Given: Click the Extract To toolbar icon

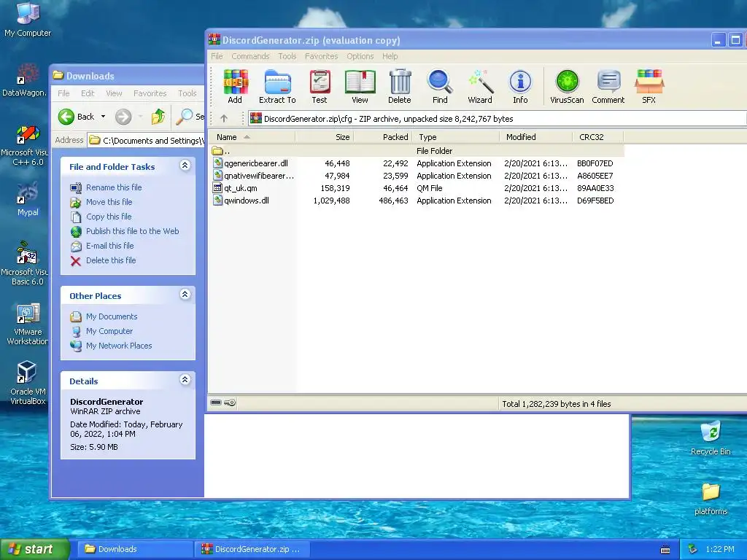Looking at the screenshot, I should pyautogui.click(x=277, y=87).
